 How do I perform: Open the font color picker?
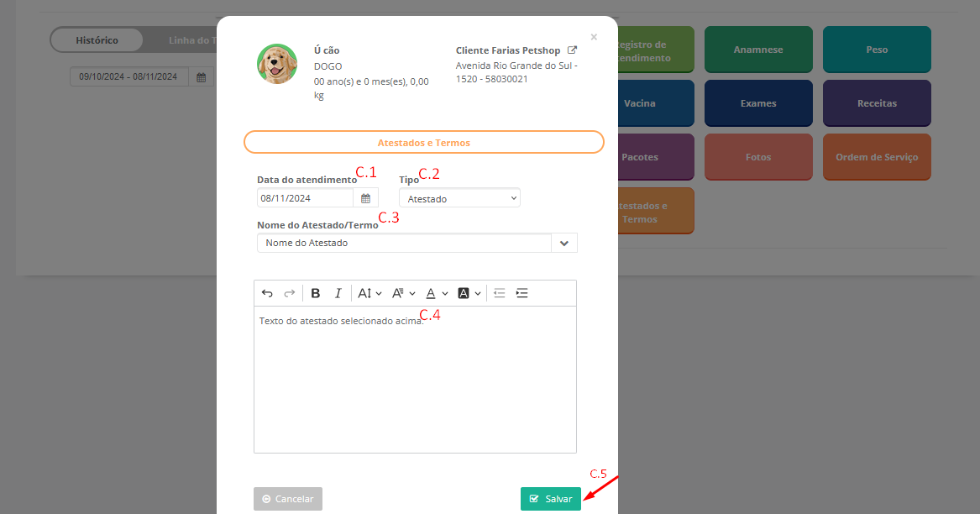[436, 293]
